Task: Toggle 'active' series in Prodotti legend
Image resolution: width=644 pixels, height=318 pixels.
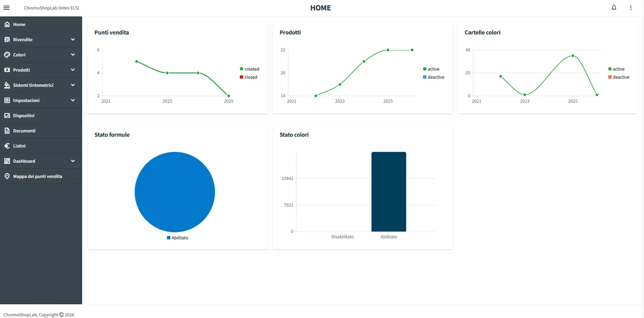Action: coord(431,69)
